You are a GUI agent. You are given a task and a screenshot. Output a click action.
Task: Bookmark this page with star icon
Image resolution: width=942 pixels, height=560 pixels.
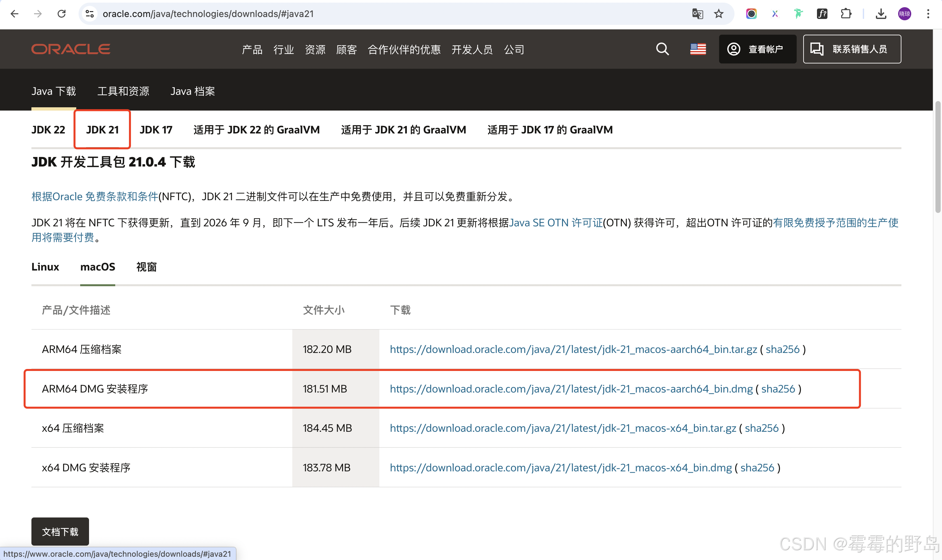718,14
